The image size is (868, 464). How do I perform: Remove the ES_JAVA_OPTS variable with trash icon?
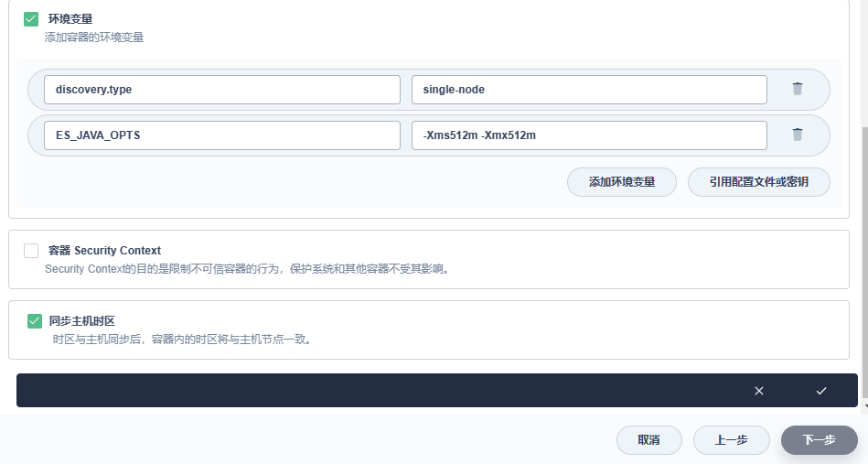[x=797, y=135]
